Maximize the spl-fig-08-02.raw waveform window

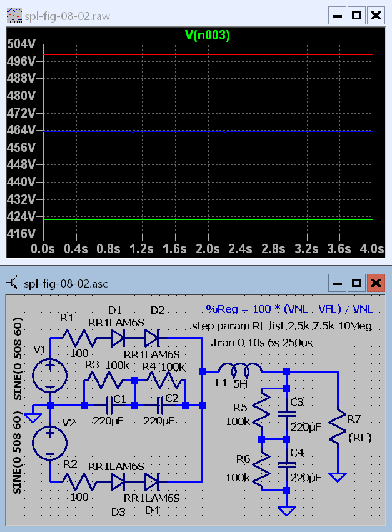click(x=356, y=15)
